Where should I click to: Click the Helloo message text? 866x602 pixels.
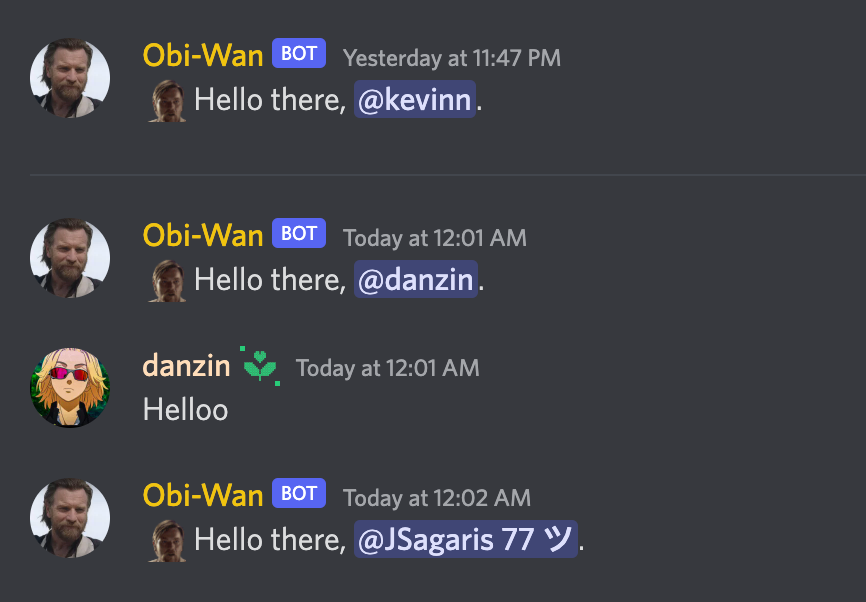click(186, 410)
